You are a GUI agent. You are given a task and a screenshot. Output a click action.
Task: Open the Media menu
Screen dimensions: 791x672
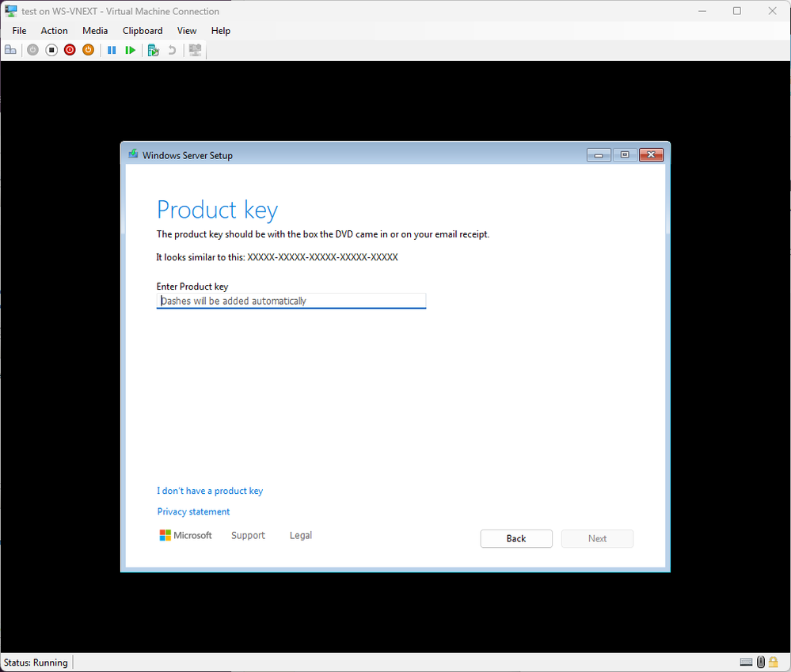click(95, 31)
